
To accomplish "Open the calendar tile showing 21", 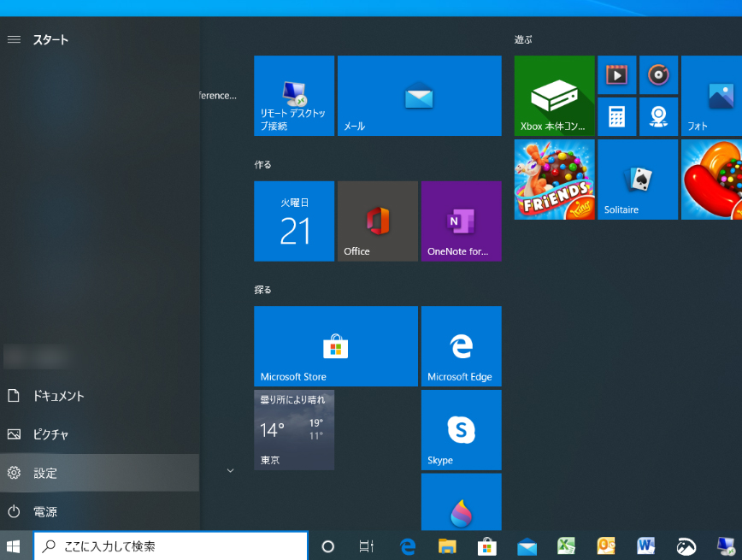I will tap(294, 221).
